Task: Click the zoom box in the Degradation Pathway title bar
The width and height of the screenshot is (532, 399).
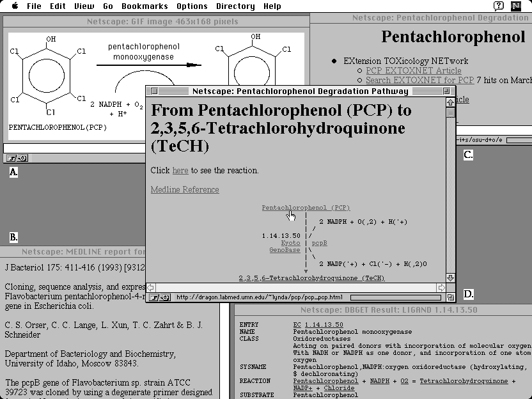Action: click(x=446, y=91)
